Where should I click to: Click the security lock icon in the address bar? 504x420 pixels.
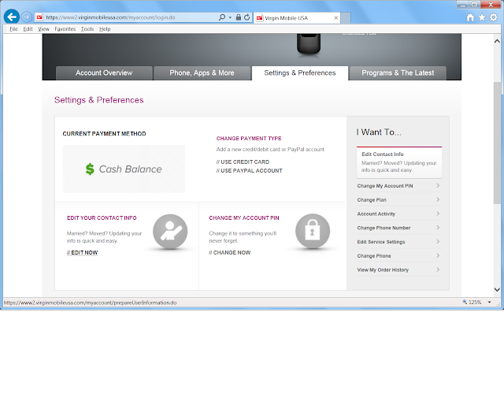[x=239, y=17]
